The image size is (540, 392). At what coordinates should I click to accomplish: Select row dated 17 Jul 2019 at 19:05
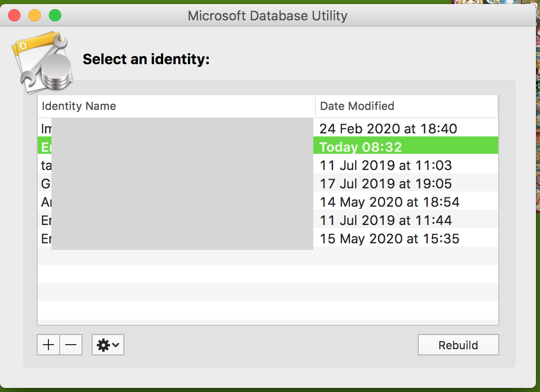pyautogui.click(x=268, y=183)
